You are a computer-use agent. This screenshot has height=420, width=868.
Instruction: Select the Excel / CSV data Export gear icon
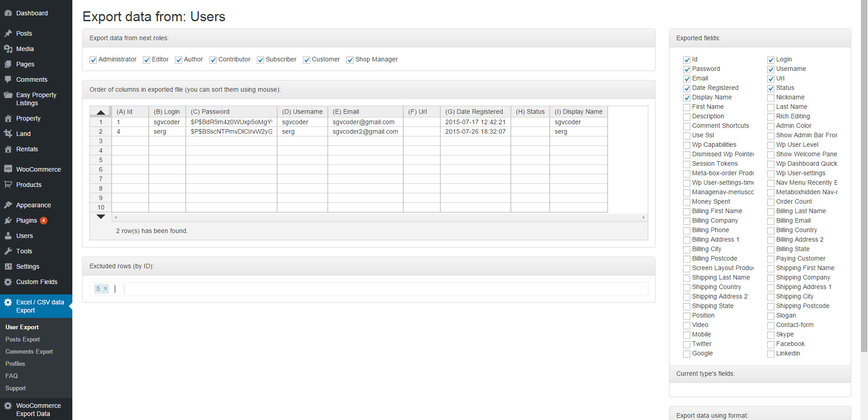[8, 303]
